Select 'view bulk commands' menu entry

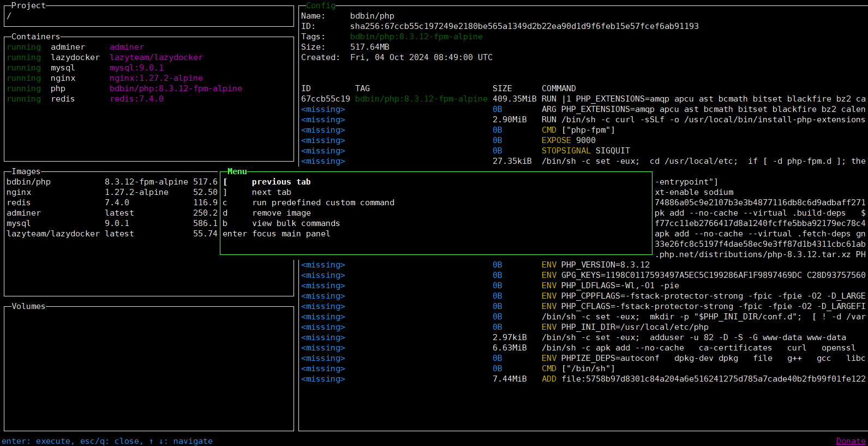[x=436, y=223]
